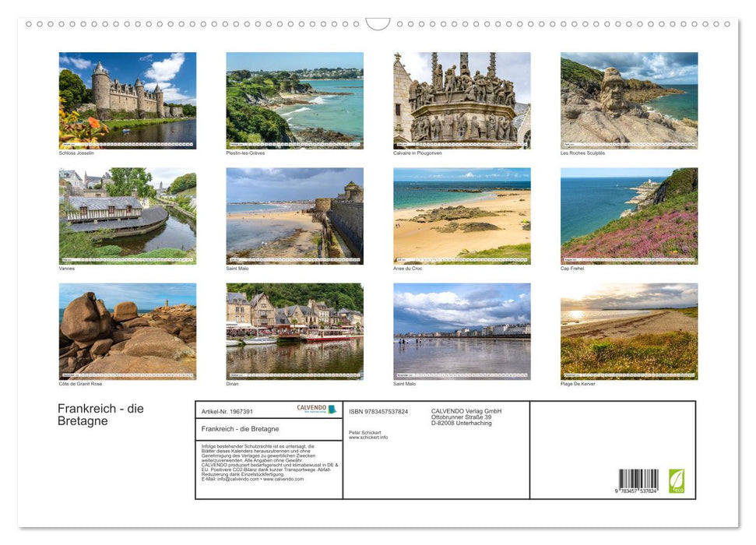Open the Dinan port image
Image resolution: width=756 pixels, height=545 pixels.
pyautogui.click(x=294, y=331)
